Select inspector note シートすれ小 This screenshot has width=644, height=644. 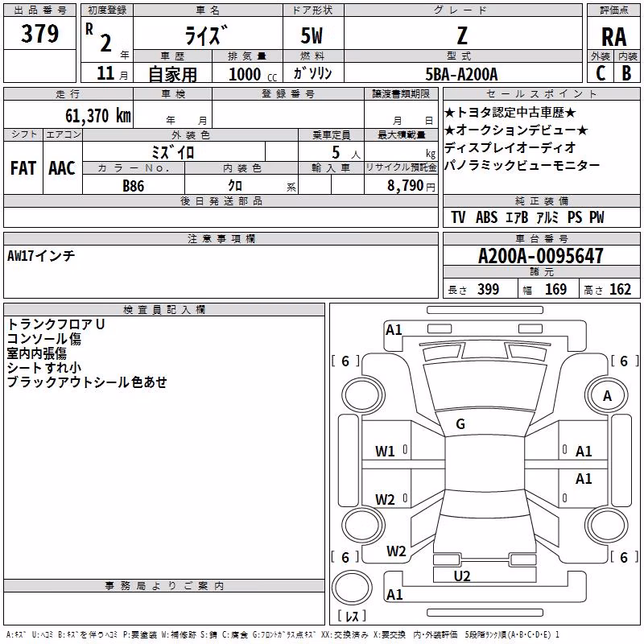click(44, 368)
